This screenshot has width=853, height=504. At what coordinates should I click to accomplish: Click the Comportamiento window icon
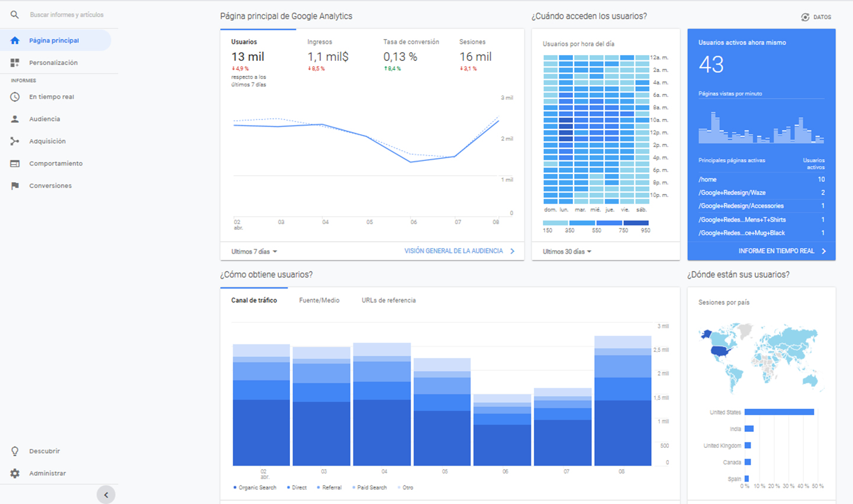pos(15,163)
